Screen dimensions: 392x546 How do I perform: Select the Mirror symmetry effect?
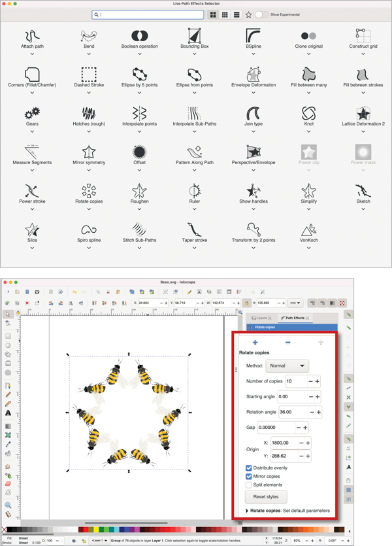click(x=89, y=156)
